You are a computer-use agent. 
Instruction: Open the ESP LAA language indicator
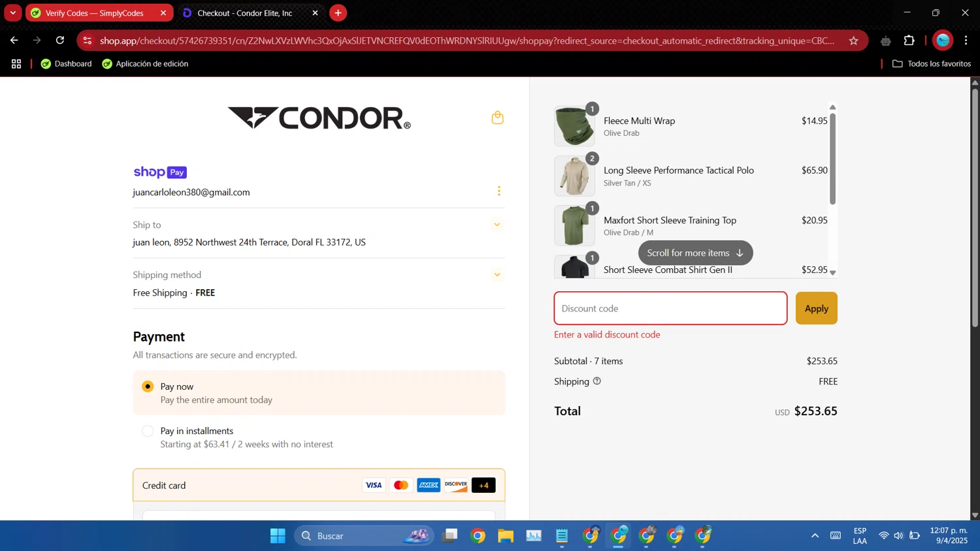click(x=860, y=536)
